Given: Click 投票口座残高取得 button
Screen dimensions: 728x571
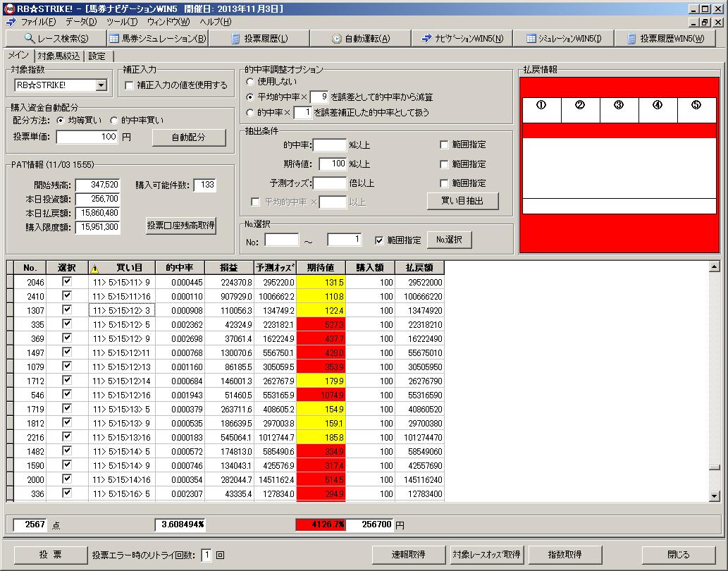Looking at the screenshot, I should pyautogui.click(x=180, y=226).
